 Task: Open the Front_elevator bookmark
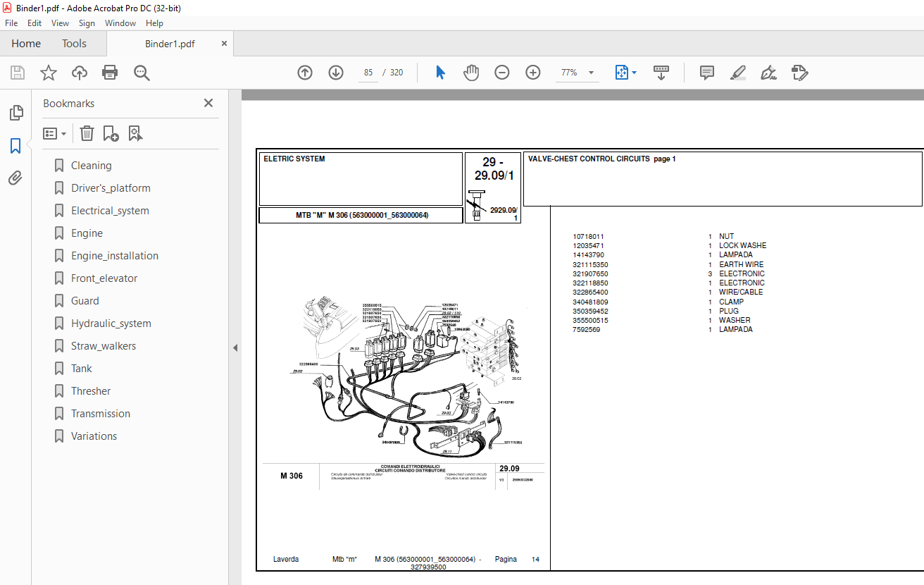(x=104, y=278)
